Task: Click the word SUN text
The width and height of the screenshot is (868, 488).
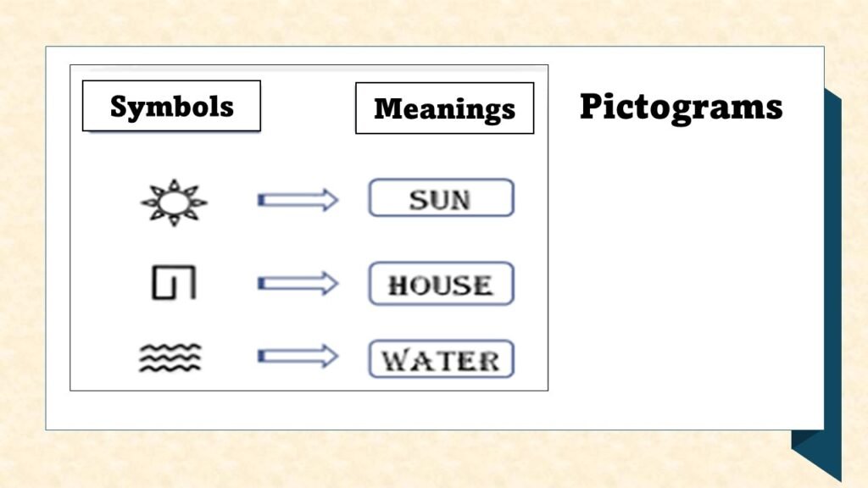Action: pyautogui.click(x=440, y=200)
